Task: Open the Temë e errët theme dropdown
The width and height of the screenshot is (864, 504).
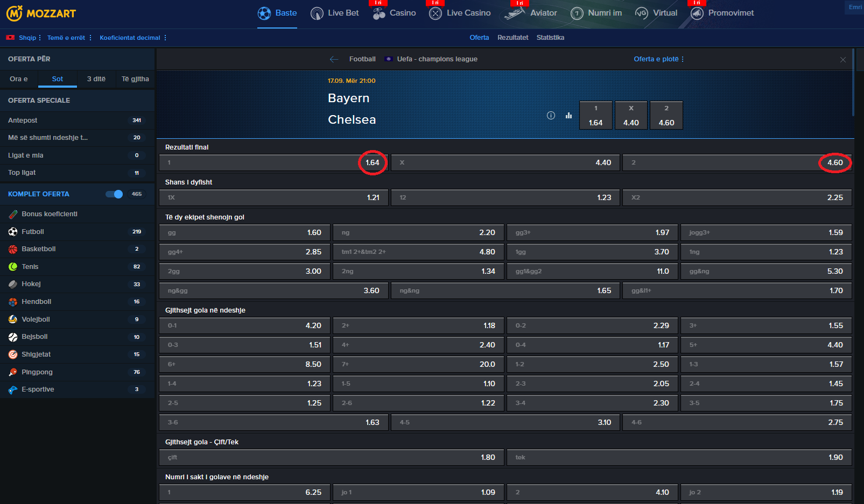Action: coord(69,38)
